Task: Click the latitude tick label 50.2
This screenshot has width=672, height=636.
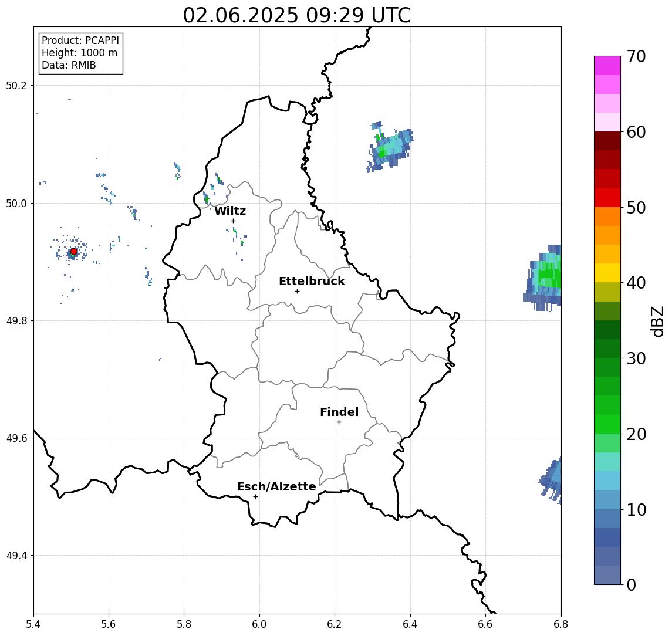Action: point(16,85)
